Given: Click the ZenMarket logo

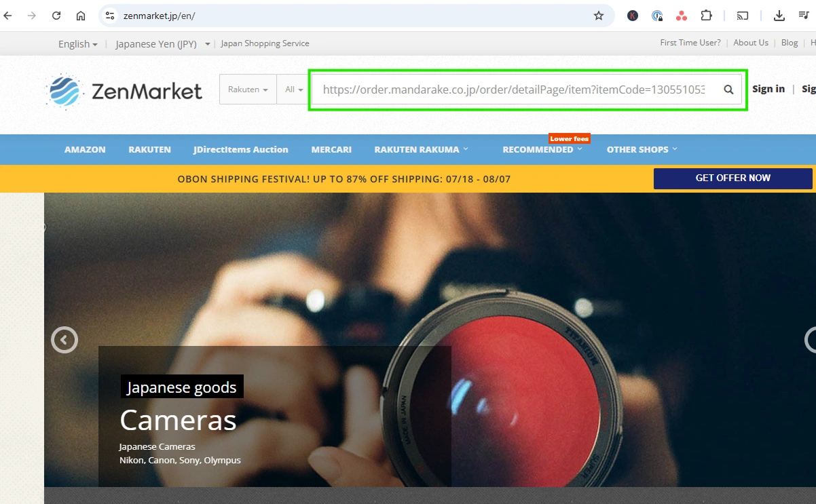Looking at the screenshot, I should click(x=124, y=91).
